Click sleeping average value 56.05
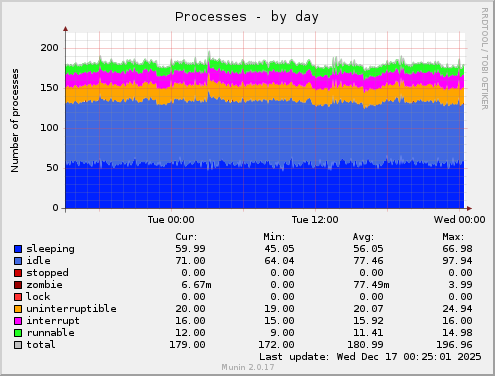 click(x=368, y=249)
